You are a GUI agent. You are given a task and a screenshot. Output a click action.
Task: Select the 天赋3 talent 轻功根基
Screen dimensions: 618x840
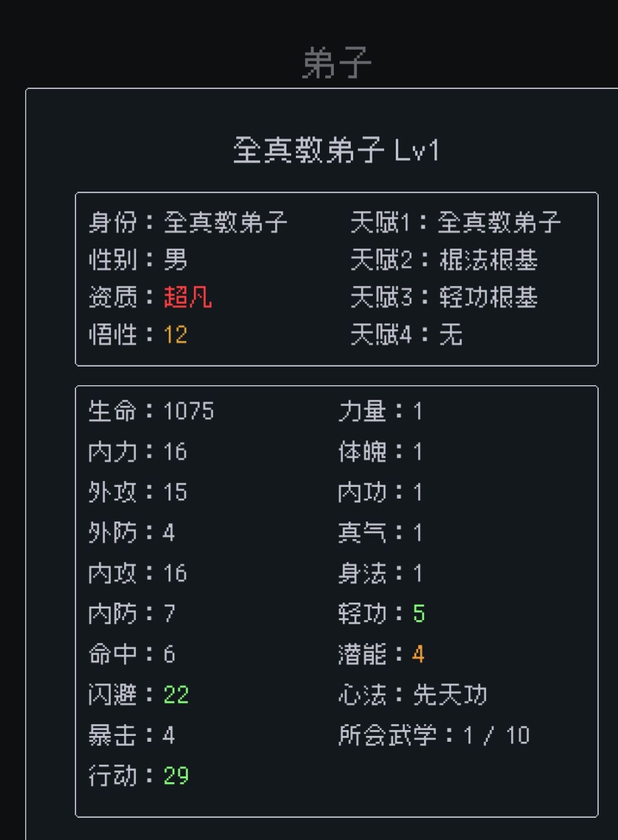[488, 298]
